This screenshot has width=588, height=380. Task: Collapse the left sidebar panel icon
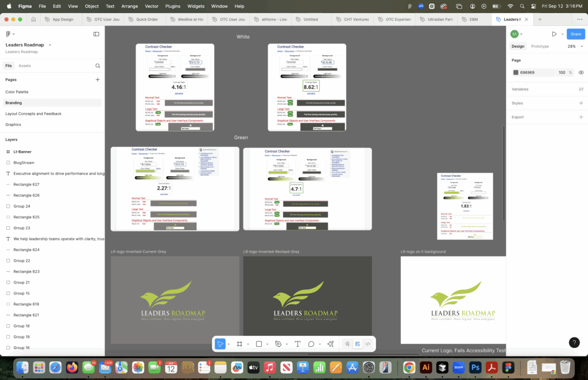(x=96, y=34)
